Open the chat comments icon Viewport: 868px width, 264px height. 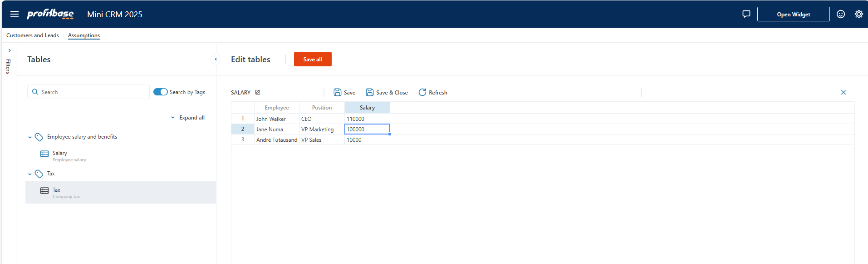click(x=746, y=14)
